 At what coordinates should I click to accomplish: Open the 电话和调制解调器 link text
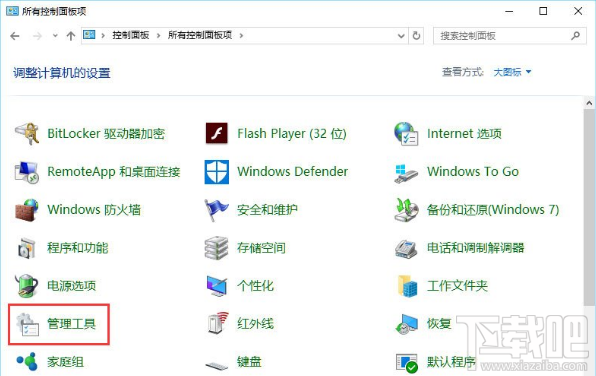click(x=476, y=248)
